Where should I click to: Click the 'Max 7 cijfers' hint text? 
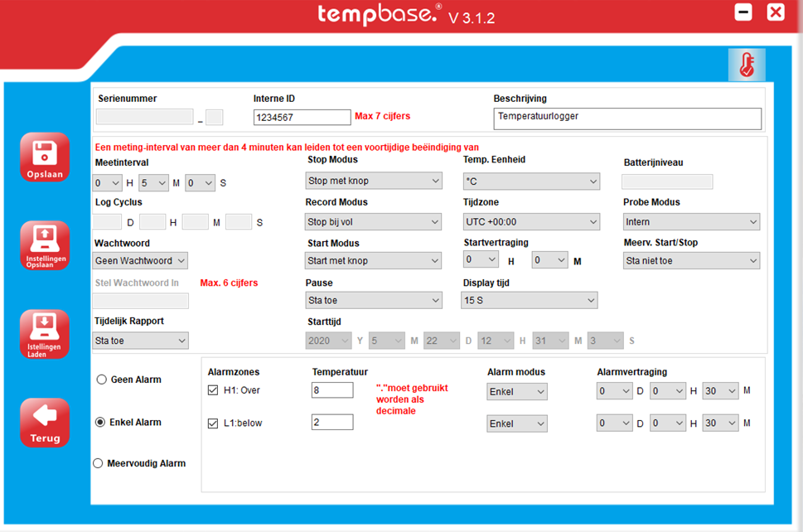(x=383, y=116)
